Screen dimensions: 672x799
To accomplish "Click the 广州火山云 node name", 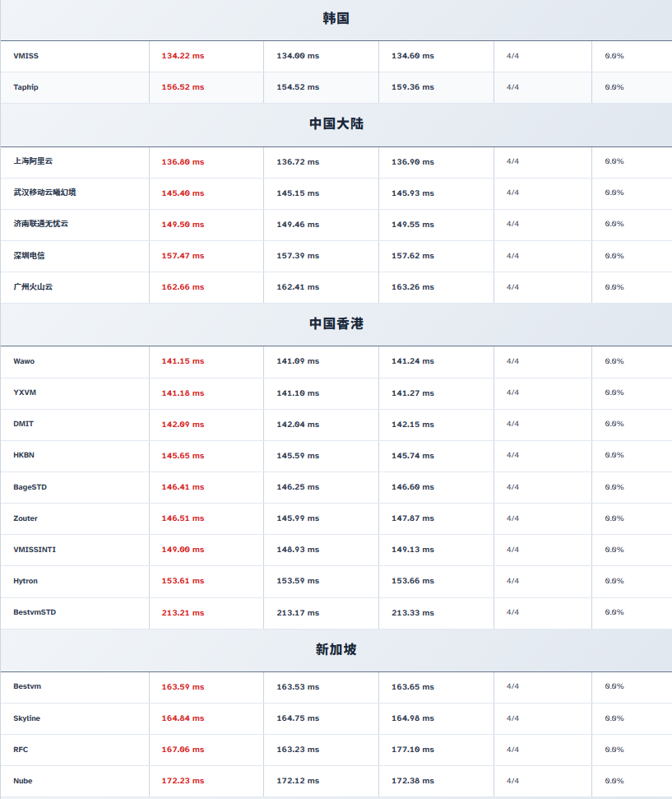I will pos(33,287).
